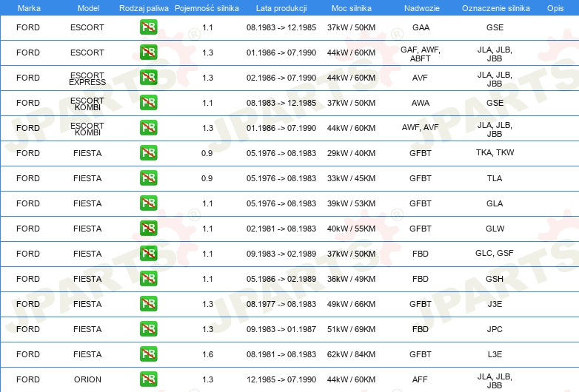This screenshot has height=392, width=579.
Task: Select the L3E engine code cell
Action: click(495, 354)
